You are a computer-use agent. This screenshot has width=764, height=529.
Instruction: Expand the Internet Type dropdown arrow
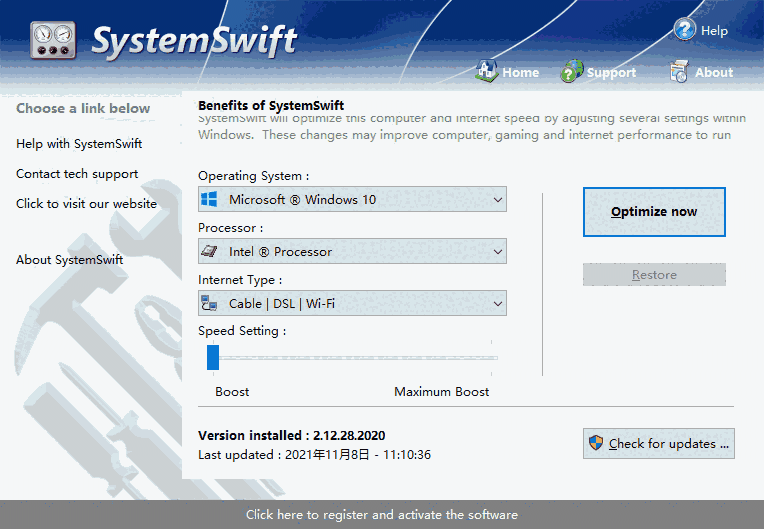click(x=497, y=304)
